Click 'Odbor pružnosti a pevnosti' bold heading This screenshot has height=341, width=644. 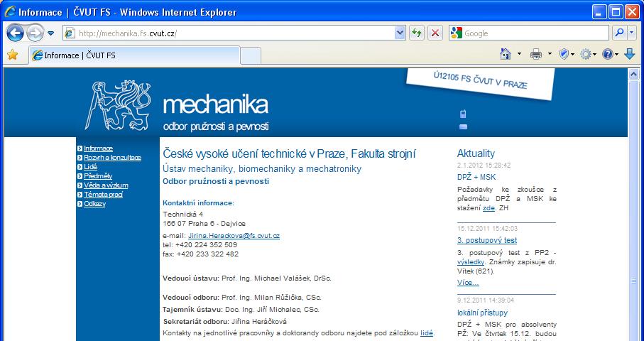216,181
